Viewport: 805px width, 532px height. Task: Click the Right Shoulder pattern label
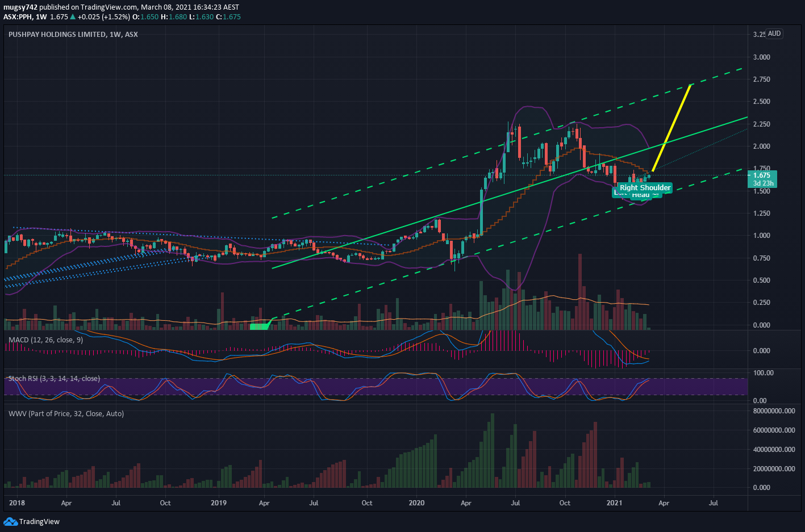(645, 187)
